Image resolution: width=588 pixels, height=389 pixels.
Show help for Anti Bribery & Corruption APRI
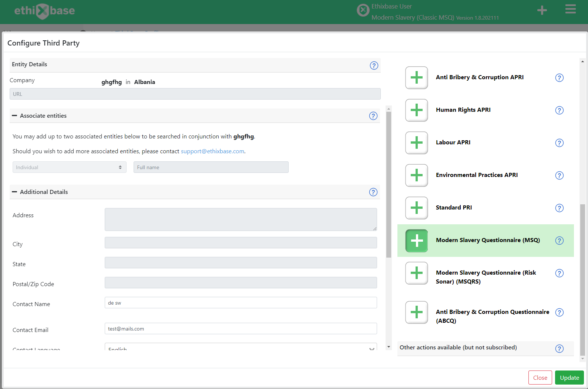tap(560, 78)
